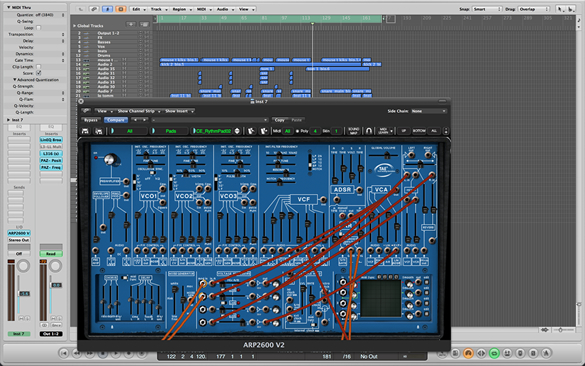Click the VCO1 module label

tap(148, 196)
